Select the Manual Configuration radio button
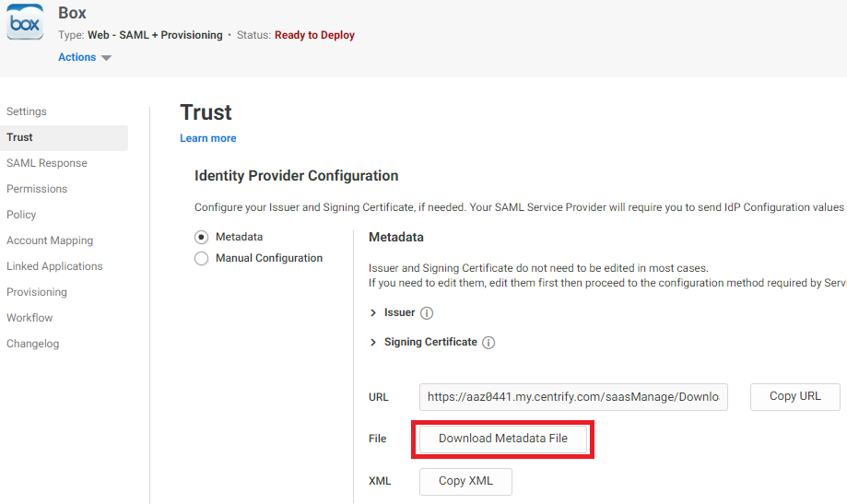Viewport: 847px width, 504px height. coord(202,259)
